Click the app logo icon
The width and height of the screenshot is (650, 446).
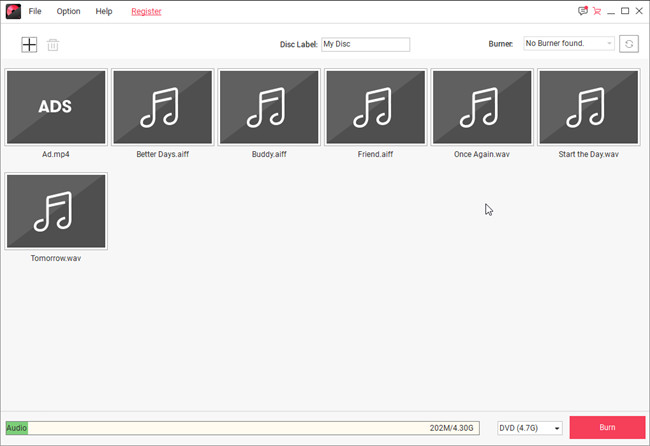[12, 11]
